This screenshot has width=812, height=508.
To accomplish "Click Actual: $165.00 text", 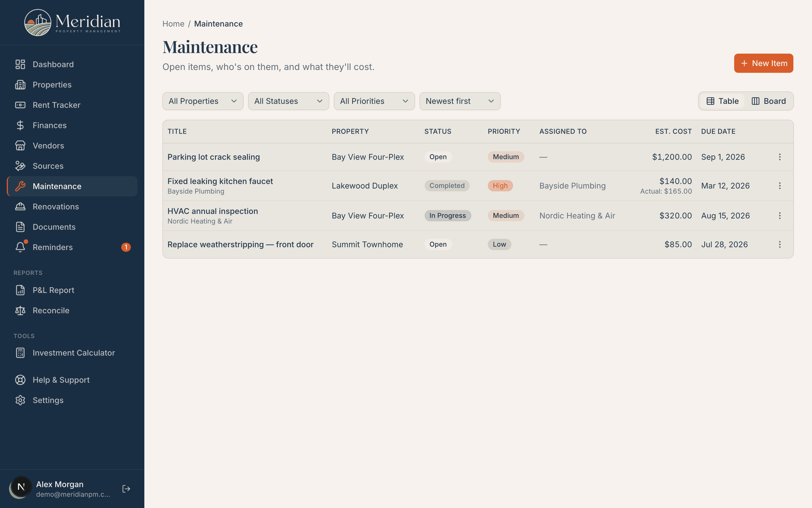I will tap(666, 191).
